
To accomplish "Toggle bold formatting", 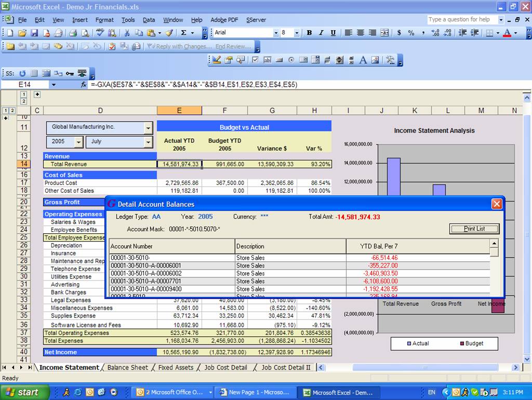I will (x=309, y=33).
